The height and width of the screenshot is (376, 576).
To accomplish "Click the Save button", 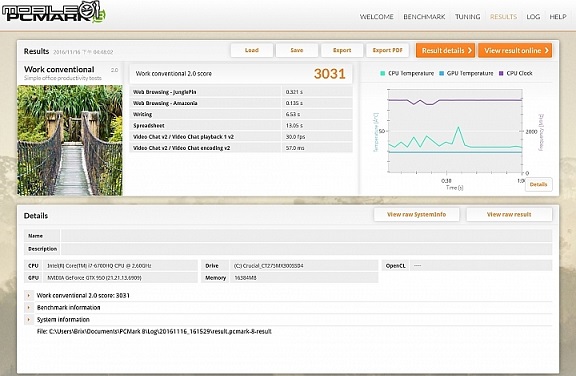I will pos(296,50).
